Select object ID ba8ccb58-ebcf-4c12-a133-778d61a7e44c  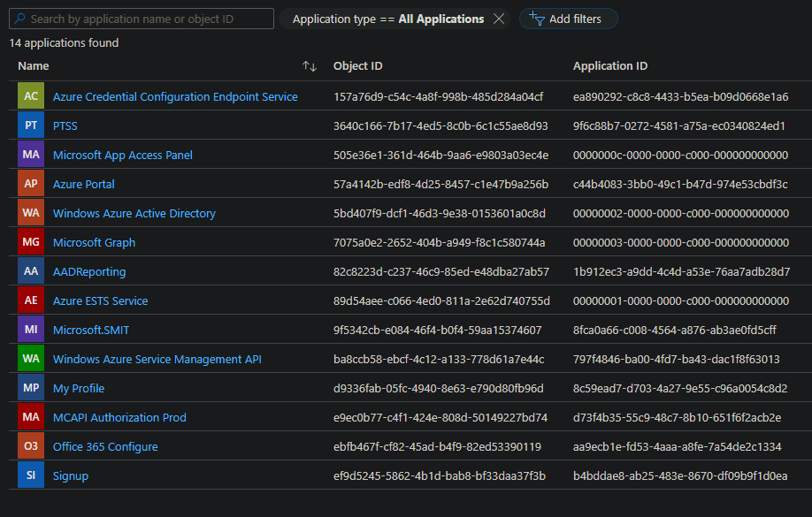(439, 359)
